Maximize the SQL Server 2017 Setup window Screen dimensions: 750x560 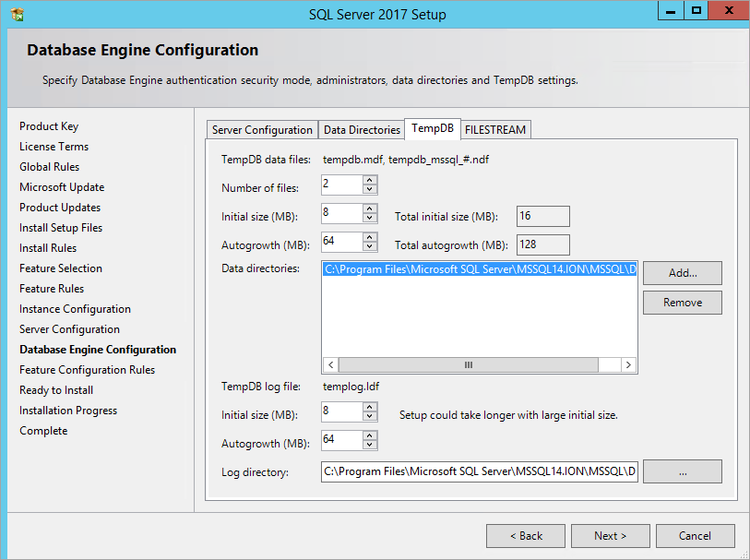coord(696,10)
